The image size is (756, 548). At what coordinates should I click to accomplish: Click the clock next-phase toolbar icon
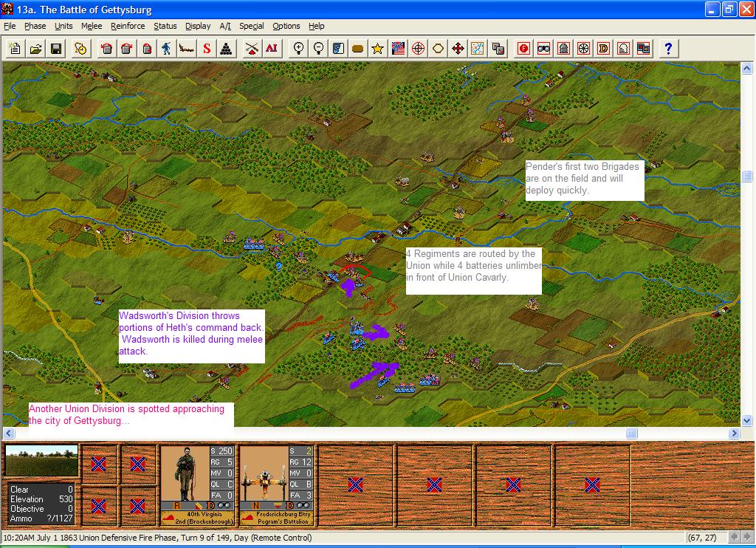tap(80, 48)
